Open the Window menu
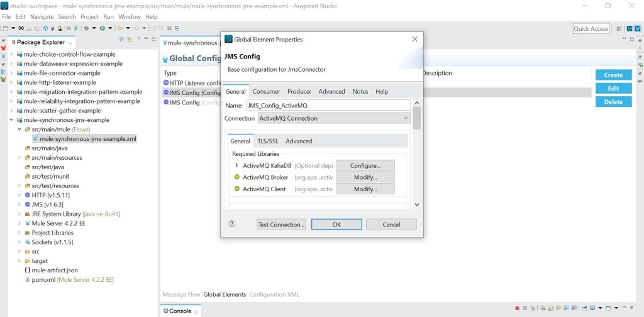The height and width of the screenshot is (317, 644). (x=130, y=17)
